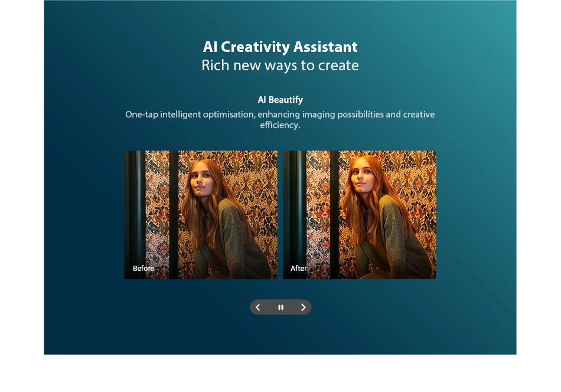This screenshot has width=561, height=392.
Task: Pause the carousel autoplay
Action: pos(281,307)
